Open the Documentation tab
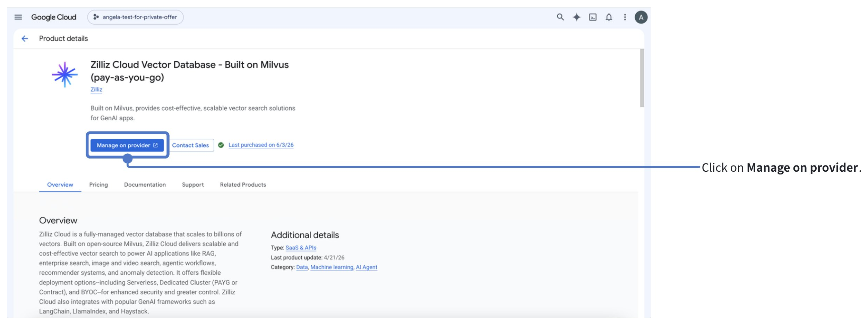 (x=145, y=185)
